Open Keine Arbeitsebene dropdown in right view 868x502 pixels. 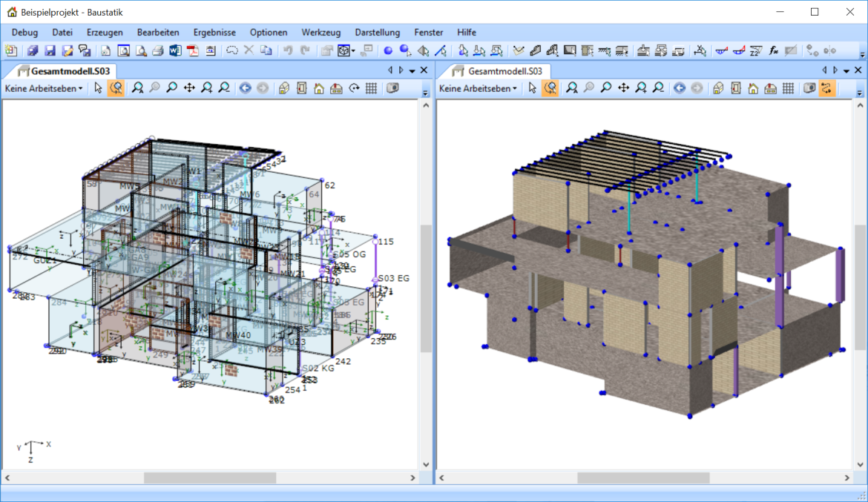(x=478, y=88)
